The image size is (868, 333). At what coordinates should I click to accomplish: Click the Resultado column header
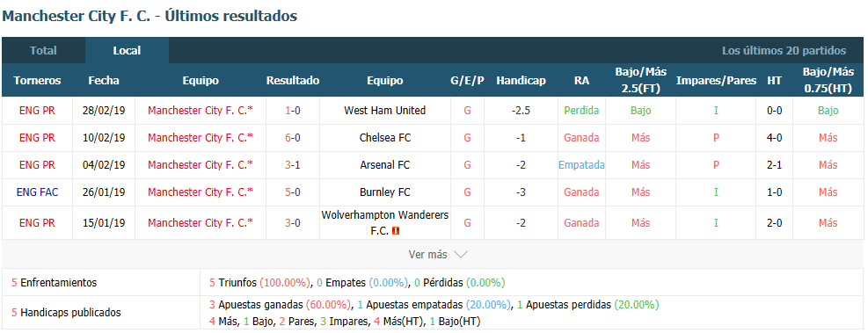[293, 81]
